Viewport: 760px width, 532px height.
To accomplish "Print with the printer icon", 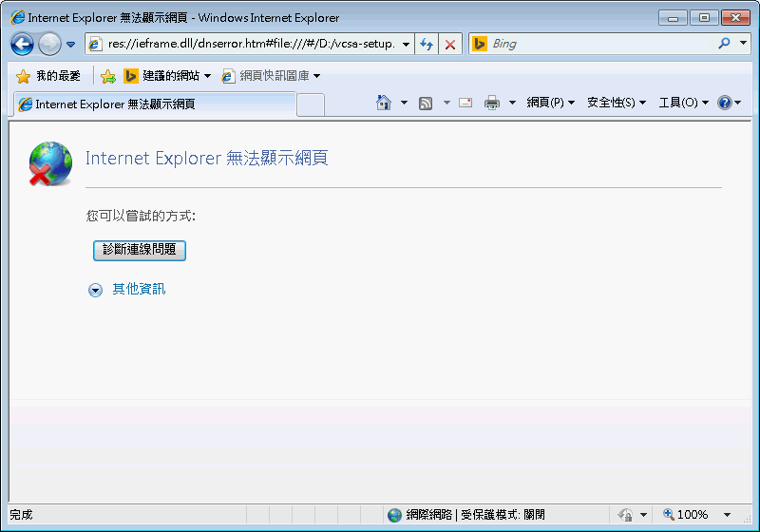I will (492, 103).
